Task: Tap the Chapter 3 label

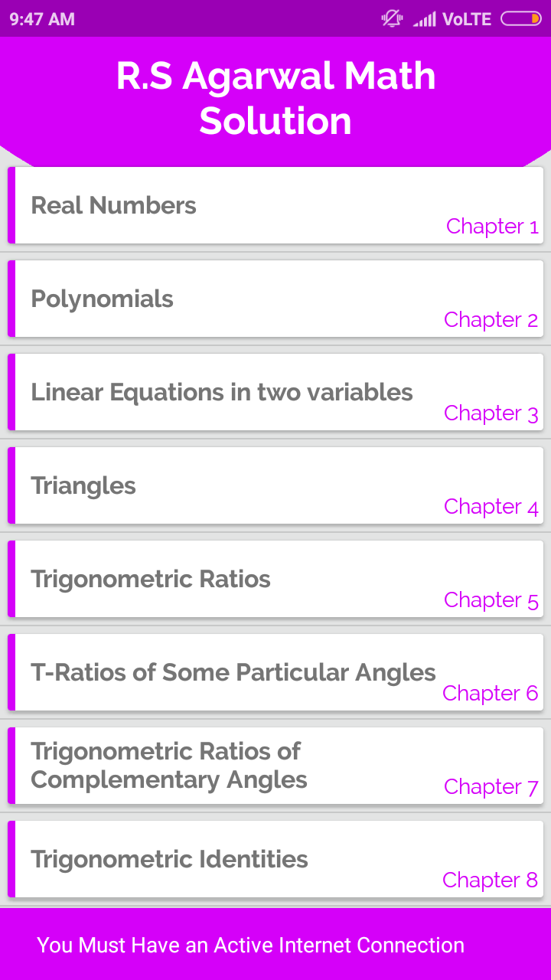Action: pos(491,413)
